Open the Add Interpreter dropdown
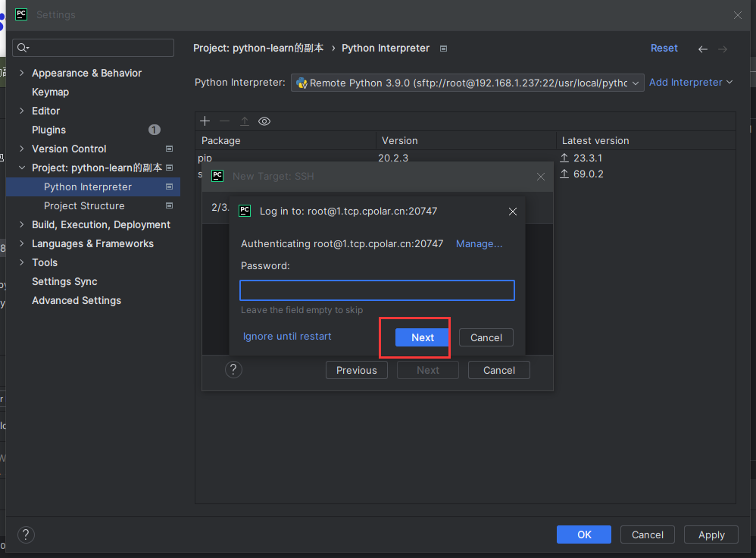Viewport: 756px width, 558px height. click(x=690, y=82)
